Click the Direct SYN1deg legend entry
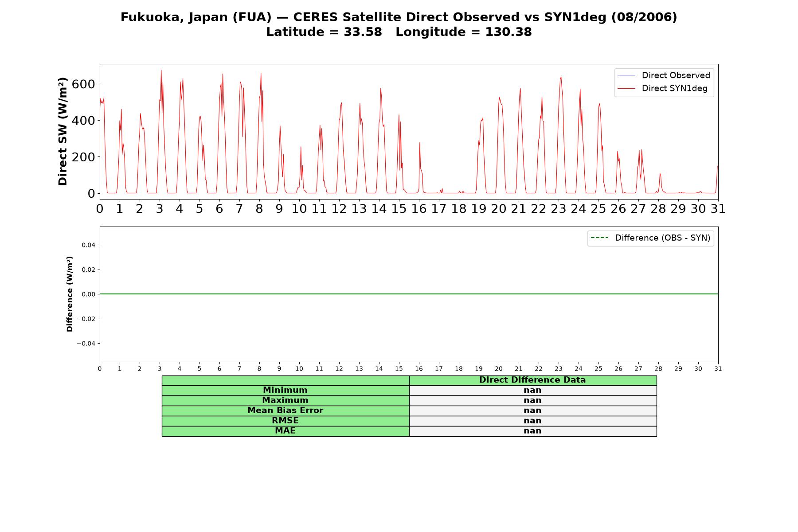Image resolution: width=798 pixels, height=532 pixels. click(x=662, y=88)
